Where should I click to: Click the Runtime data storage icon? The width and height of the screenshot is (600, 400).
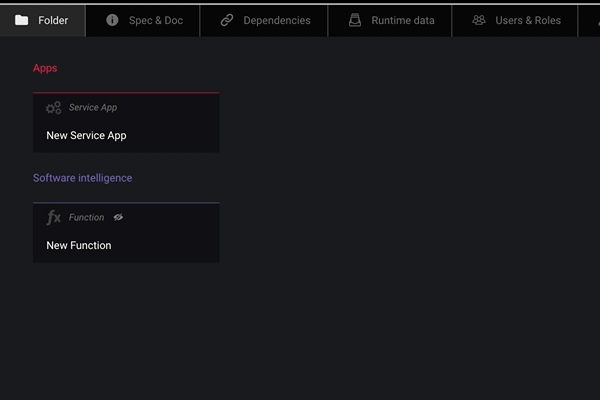[x=355, y=20]
